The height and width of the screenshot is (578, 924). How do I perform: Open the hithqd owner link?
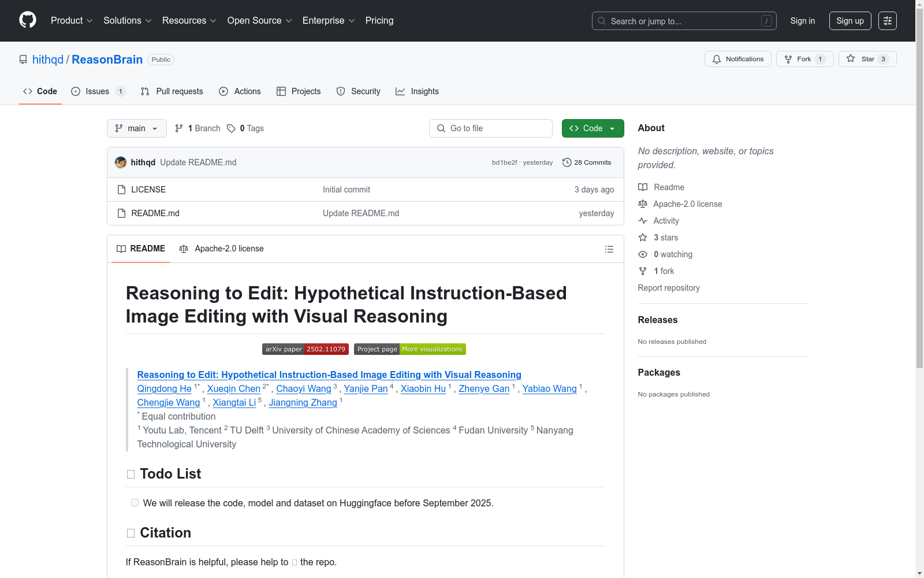pos(48,60)
